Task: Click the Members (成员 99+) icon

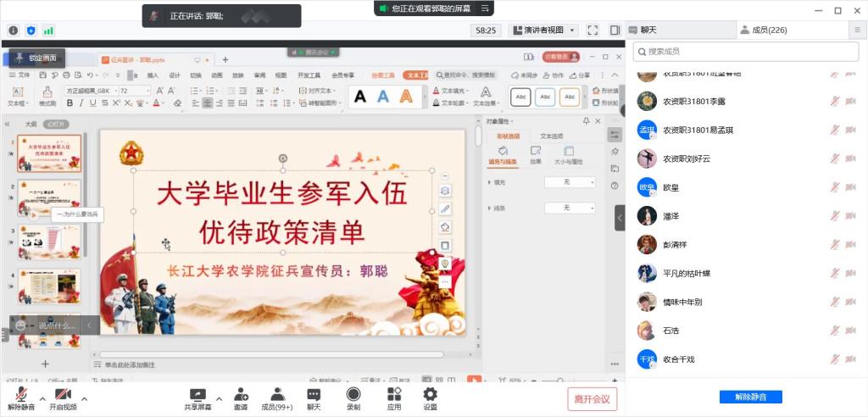Action: 277,395
